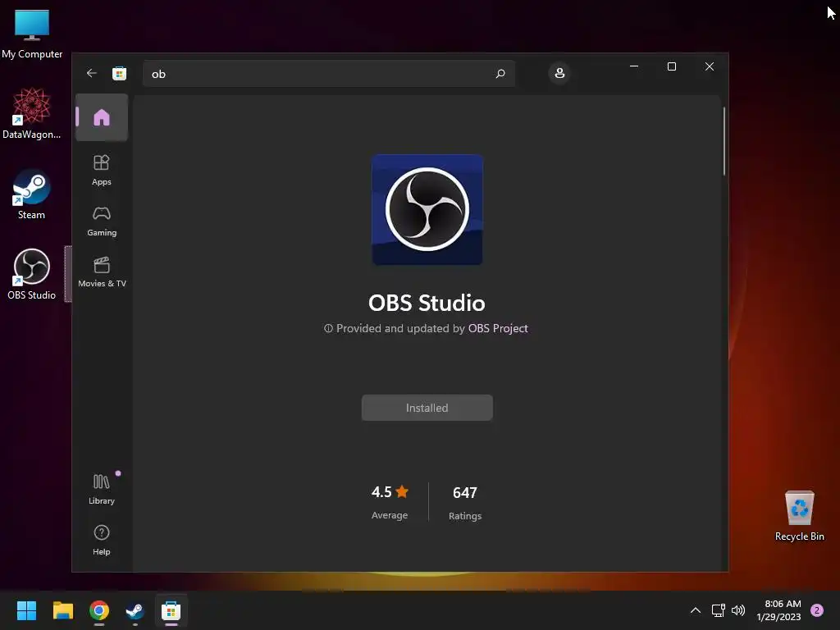
Task: Open the Gaming section in sidebar
Action: point(102,221)
